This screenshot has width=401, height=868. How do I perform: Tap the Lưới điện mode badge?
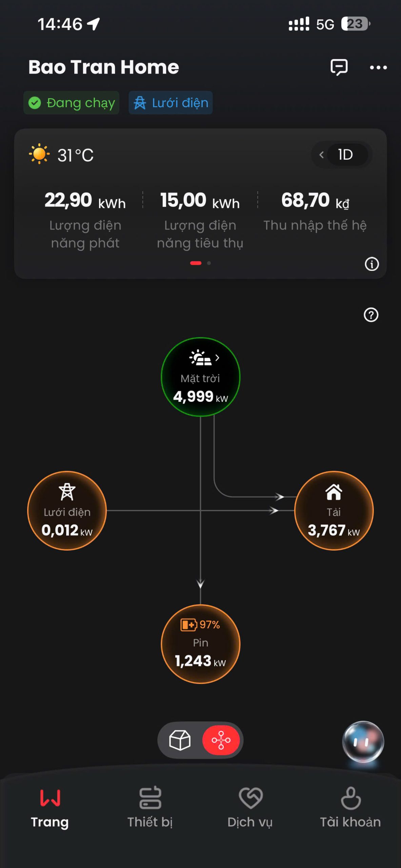point(171,103)
